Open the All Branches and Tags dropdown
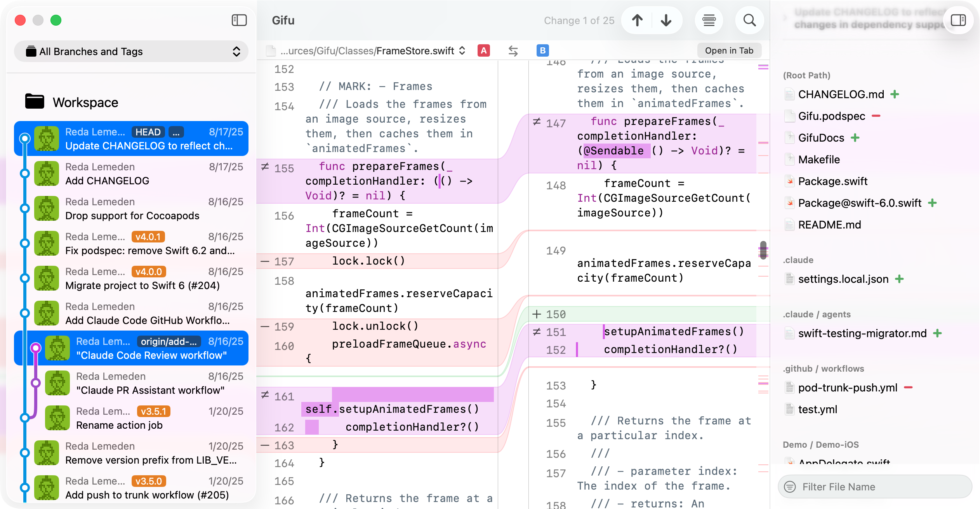This screenshot has height=509, width=980. coord(131,51)
